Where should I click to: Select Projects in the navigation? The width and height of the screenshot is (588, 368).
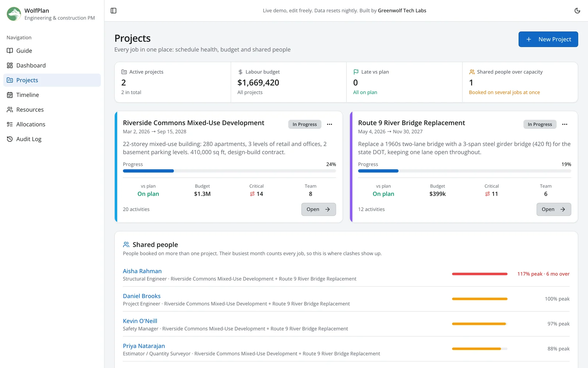point(52,80)
